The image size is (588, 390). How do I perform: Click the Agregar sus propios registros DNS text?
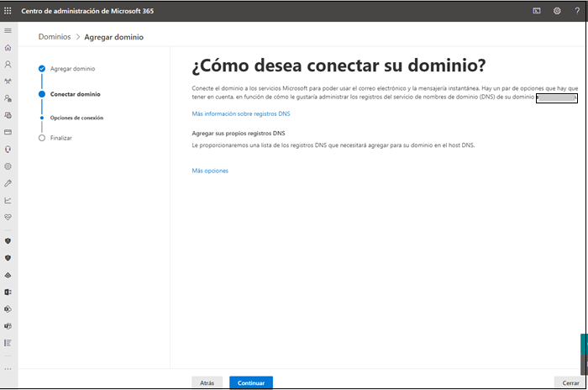239,134
